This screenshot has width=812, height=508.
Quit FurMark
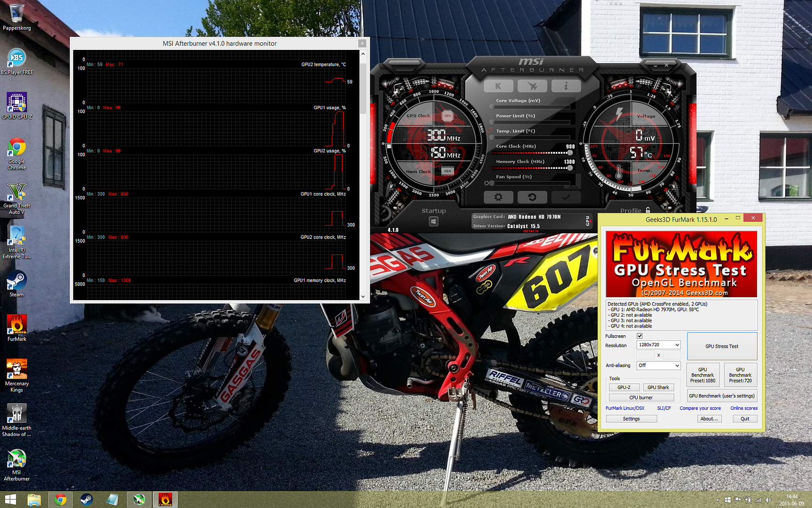(745, 419)
